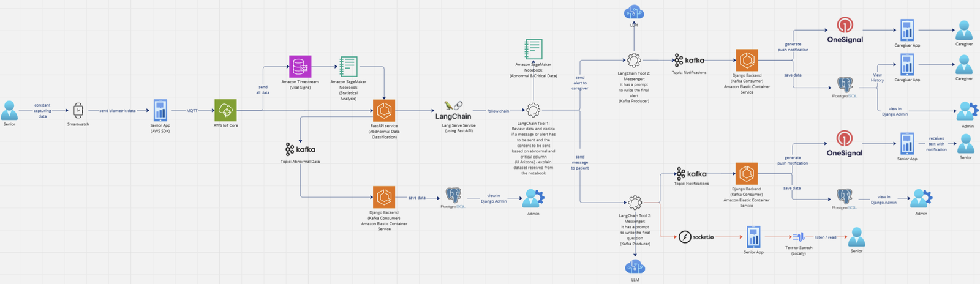Select the "constant capturing data" label
The width and height of the screenshot is (980, 284).
pos(42,111)
